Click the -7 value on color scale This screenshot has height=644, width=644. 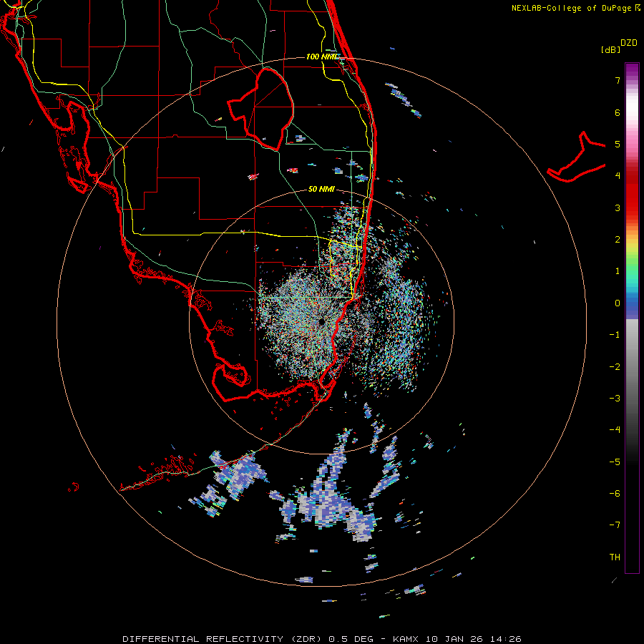click(615, 525)
